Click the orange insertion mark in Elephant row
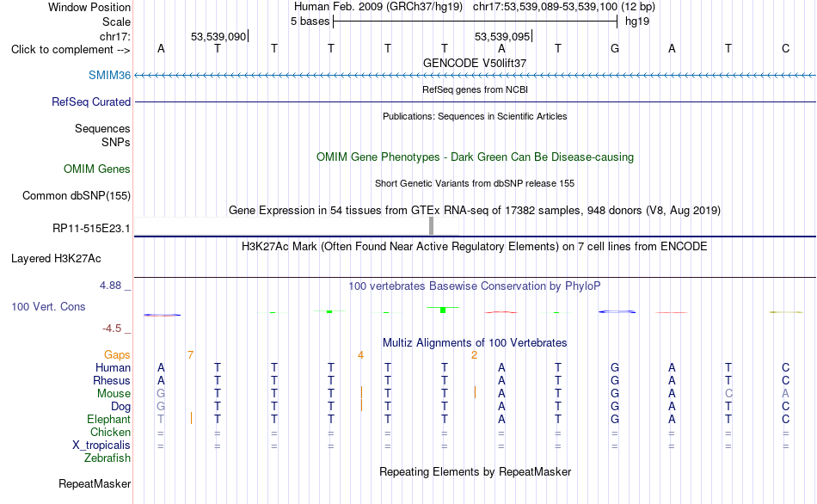Viewport: 817px width, 504px height. [x=191, y=418]
